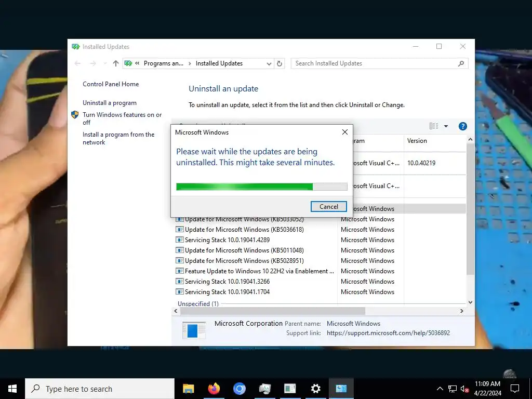Click the horizontal scrollbar left arrow

click(x=176, y=311)
